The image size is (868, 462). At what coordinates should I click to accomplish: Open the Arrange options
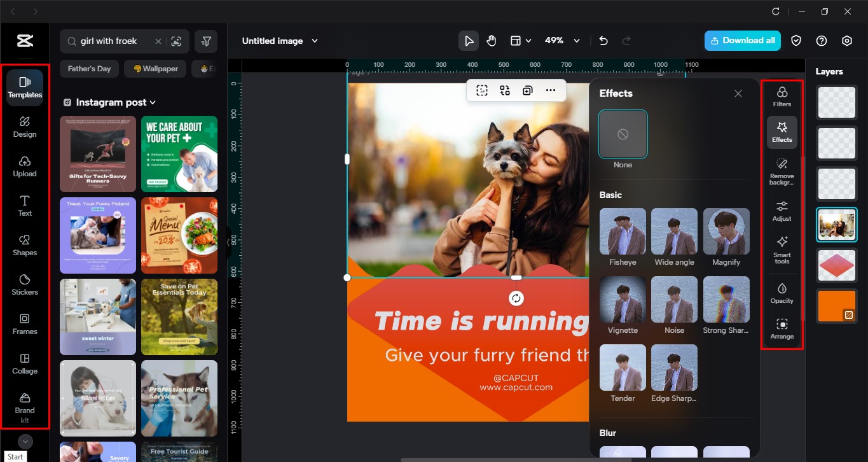[782, 329]
